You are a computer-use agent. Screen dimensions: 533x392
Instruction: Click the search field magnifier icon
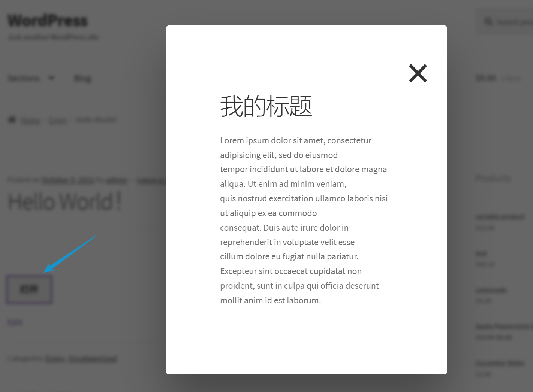(488, 22)
